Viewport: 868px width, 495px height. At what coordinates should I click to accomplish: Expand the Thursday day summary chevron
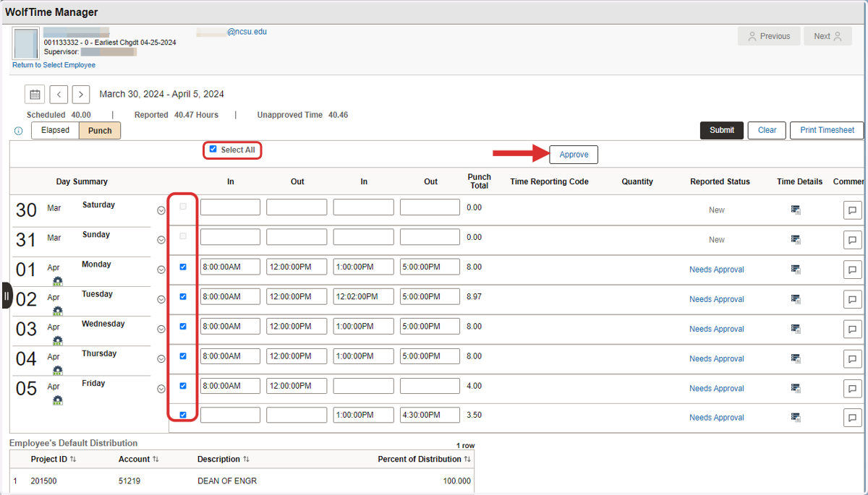[x=161, y=358]
